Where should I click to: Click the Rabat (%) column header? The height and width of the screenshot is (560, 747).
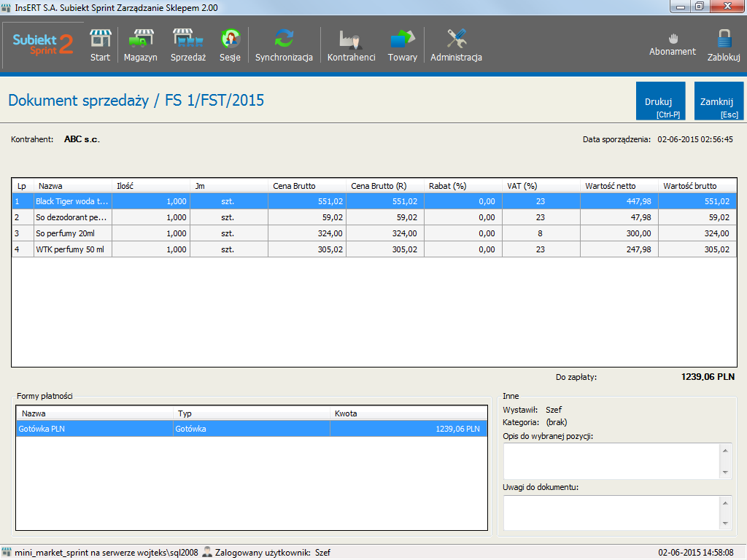tap(463, 186)
